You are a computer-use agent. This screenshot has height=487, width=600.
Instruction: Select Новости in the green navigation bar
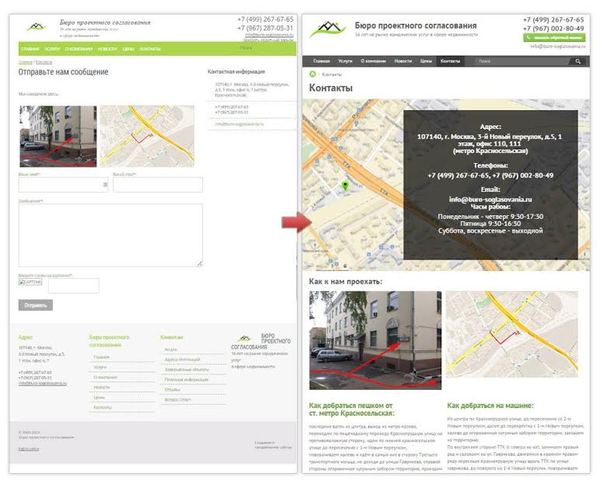pos(107,48)
